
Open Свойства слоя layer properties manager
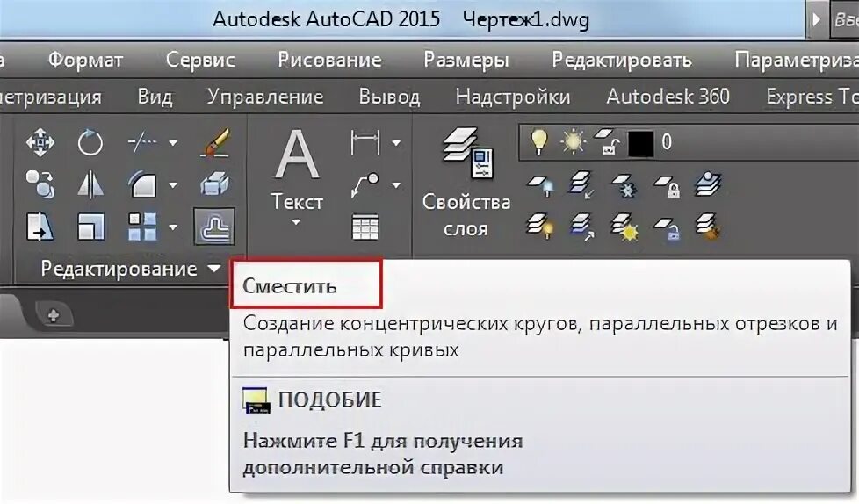466,181
